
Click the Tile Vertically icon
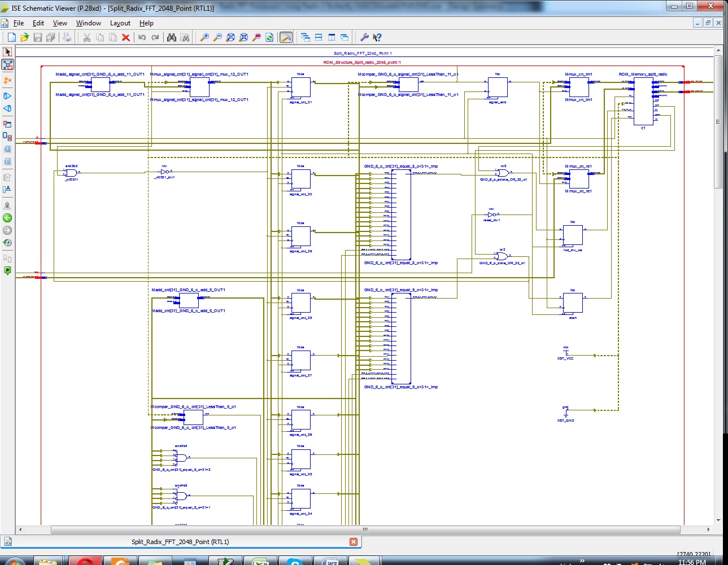(332, 37)
